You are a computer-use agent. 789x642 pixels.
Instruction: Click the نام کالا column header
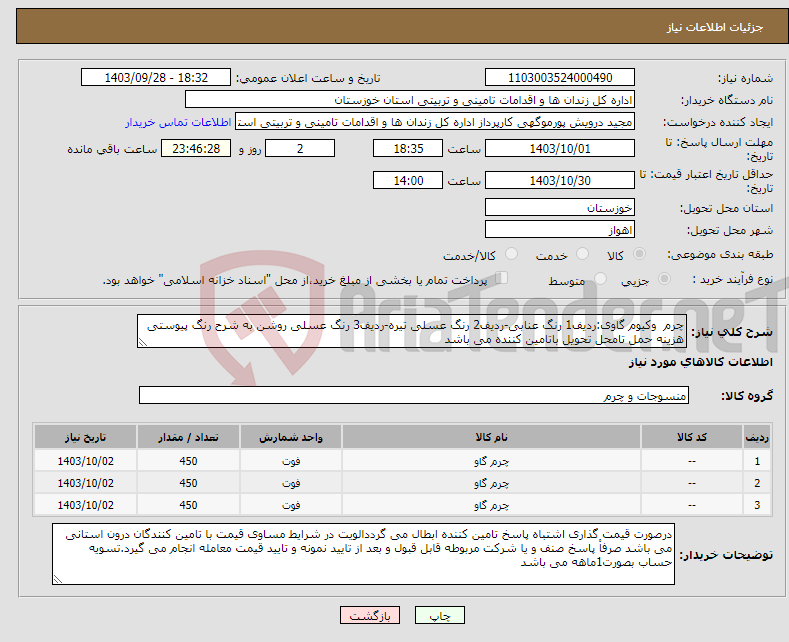pos(491,437)
